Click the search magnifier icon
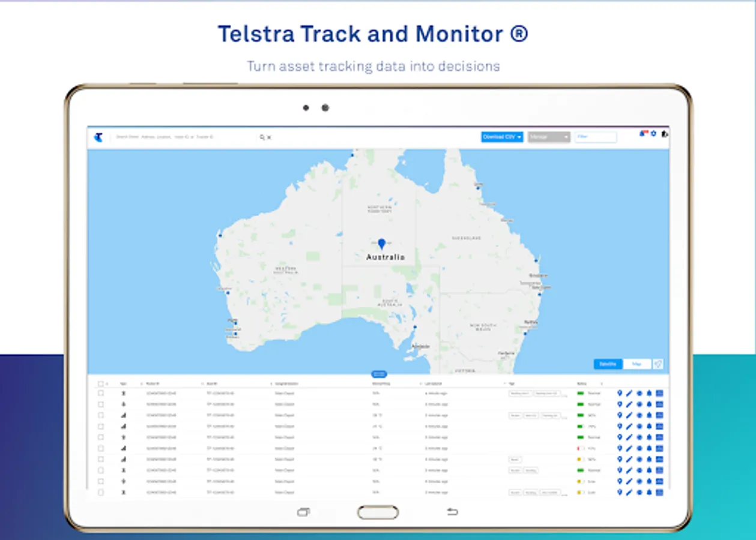The height and width of the screenshot is (540, 756). point(262,137)
